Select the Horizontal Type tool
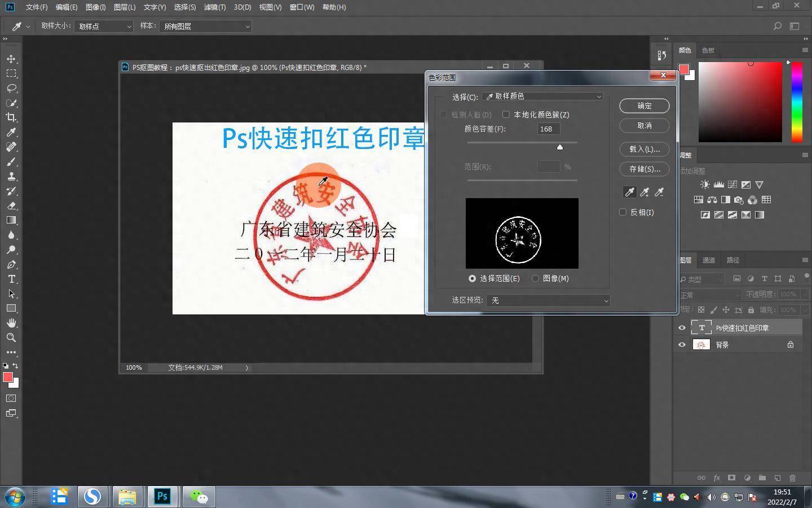The height and width of the screenshot is (508, 812). click(x=11, y=279)
